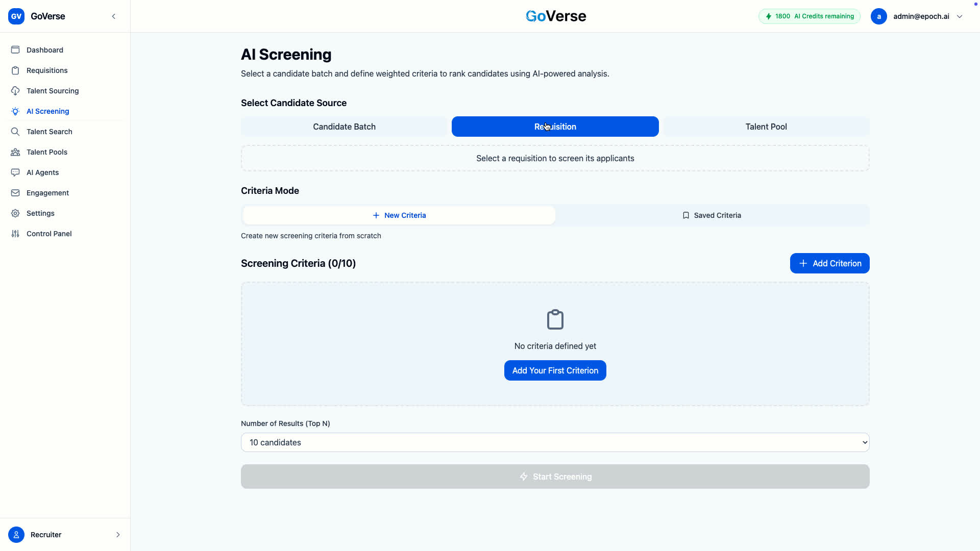This screenshot has width=980, height=551.
Task: Click the Talent Sourcing cloud icon
Action: point(15,91)
